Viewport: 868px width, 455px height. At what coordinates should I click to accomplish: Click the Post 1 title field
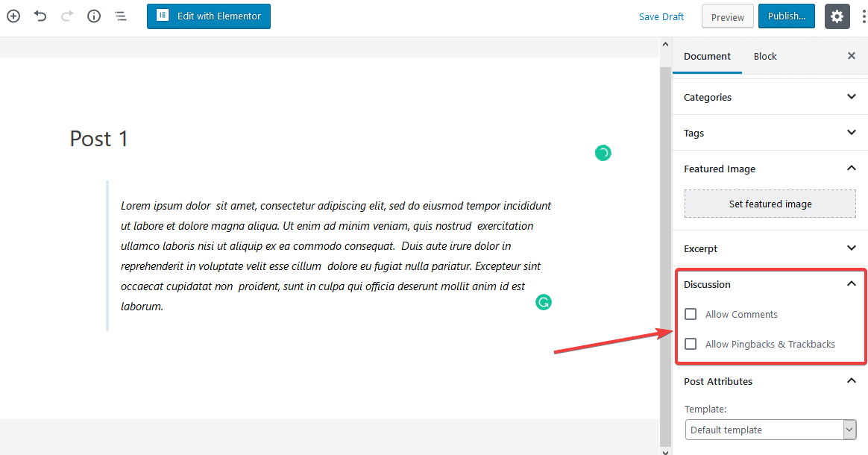99,139
